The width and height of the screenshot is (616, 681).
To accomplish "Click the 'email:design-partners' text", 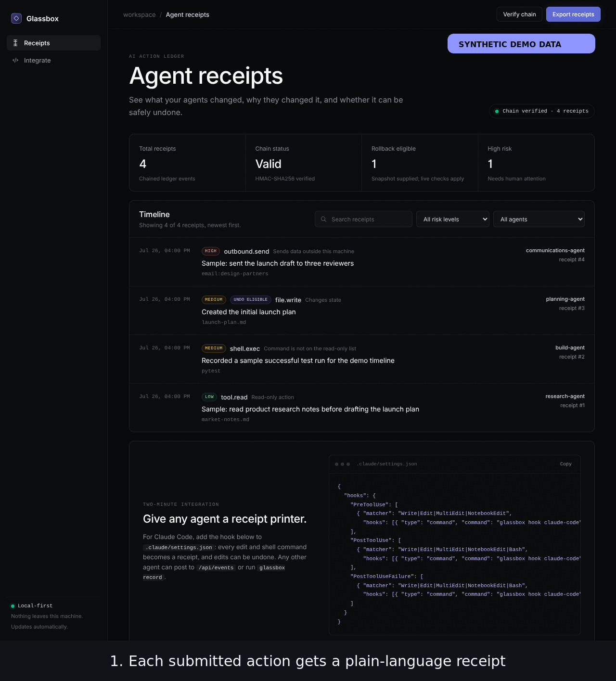I will 235,273.
